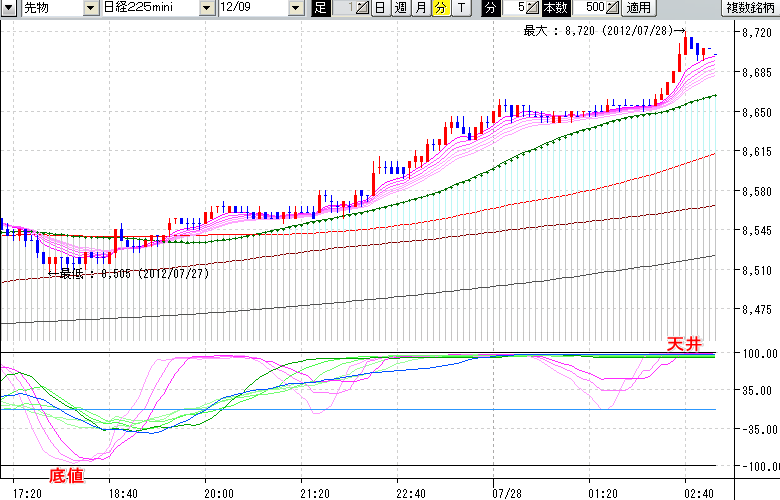Screen dimensions: 780x500
Task: Click the 8,475 price axis label
Action: point(757,310)
